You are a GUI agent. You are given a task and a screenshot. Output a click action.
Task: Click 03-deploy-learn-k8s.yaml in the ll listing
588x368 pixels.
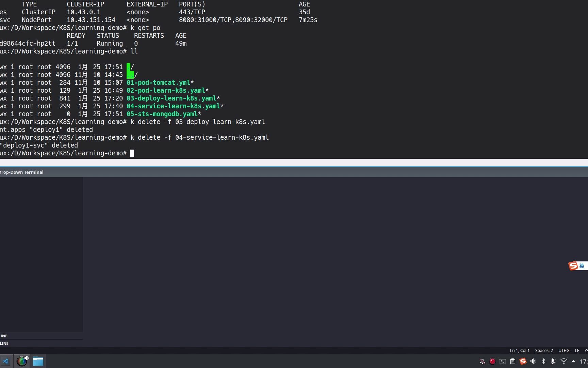tap(171, 98)
